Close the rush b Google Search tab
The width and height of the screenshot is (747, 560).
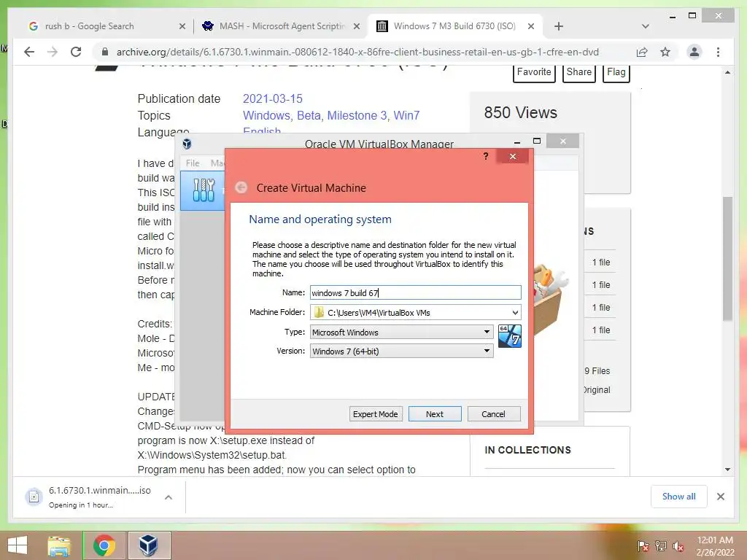(x=182, y=26)
